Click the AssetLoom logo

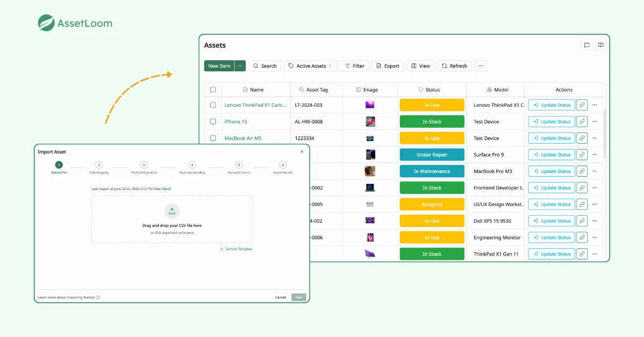(x=75, y=24)
